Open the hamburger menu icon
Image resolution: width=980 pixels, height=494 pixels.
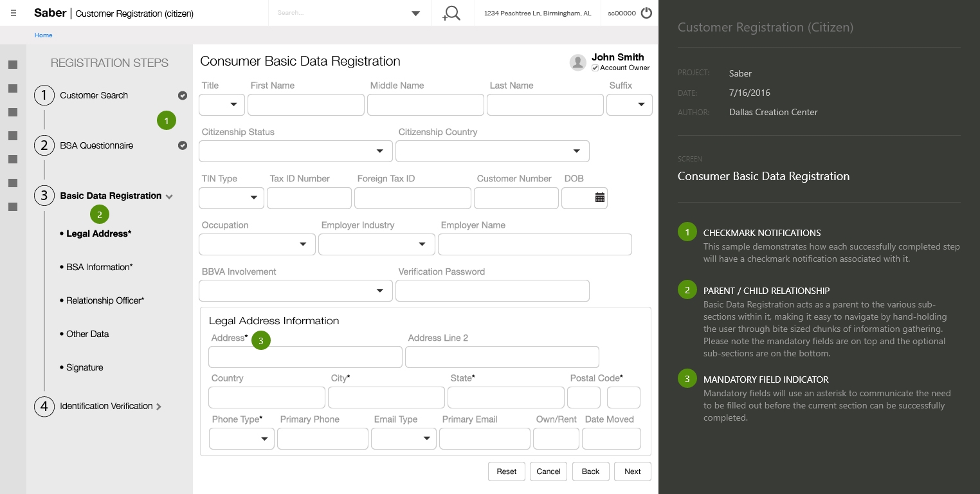click(x=14, y=13)
